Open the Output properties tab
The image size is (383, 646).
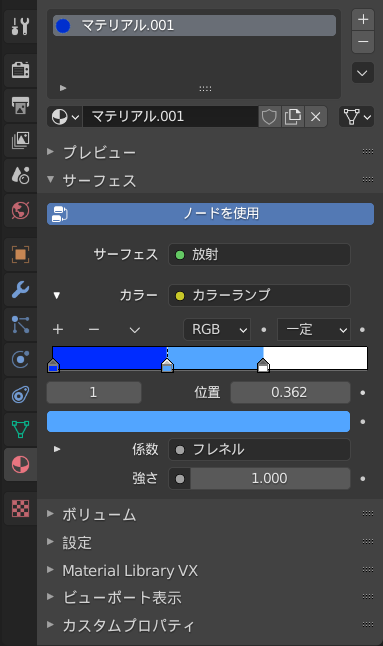pos(20,105)
